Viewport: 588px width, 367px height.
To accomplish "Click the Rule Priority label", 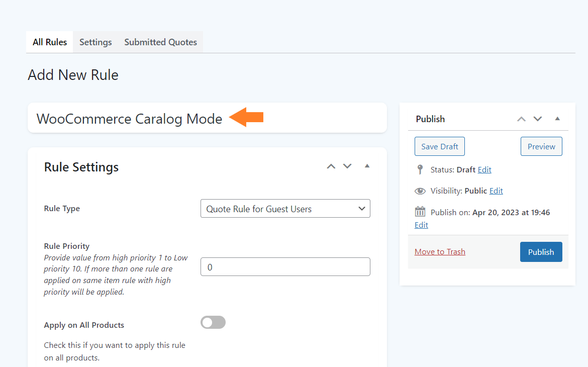I will pyautogui.click(x=67, y=246).
